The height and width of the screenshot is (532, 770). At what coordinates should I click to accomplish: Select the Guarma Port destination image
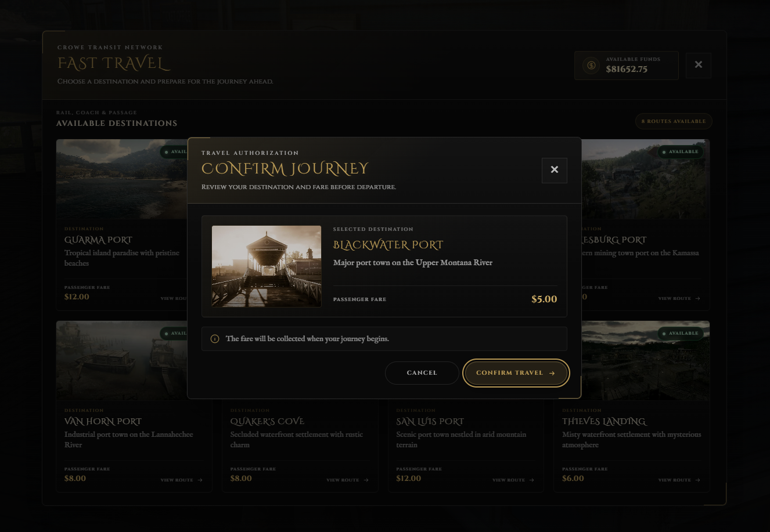coord(122,179)
